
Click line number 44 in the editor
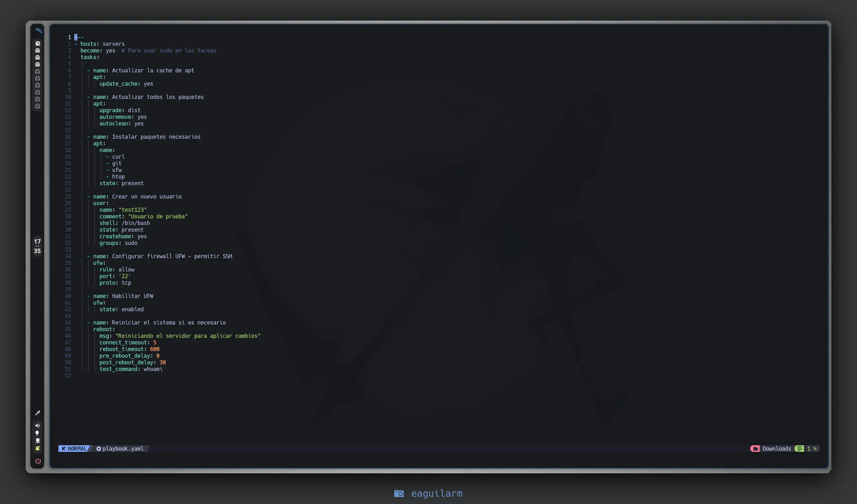tap(68, 323)
